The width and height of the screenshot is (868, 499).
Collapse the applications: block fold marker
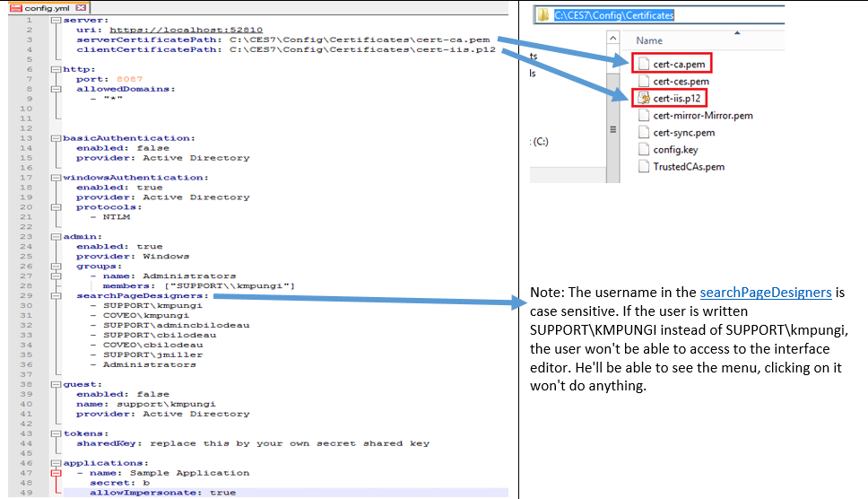pos(56,463)
